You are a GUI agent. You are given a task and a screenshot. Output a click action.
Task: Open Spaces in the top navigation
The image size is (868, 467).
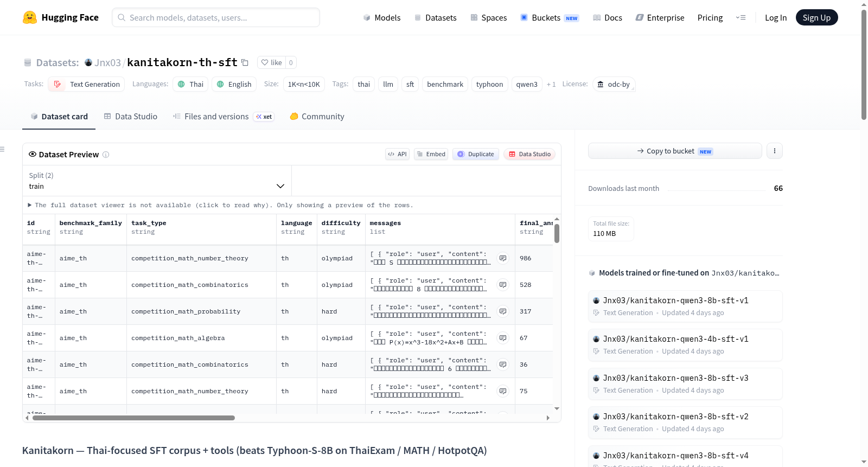pos(489,17)
